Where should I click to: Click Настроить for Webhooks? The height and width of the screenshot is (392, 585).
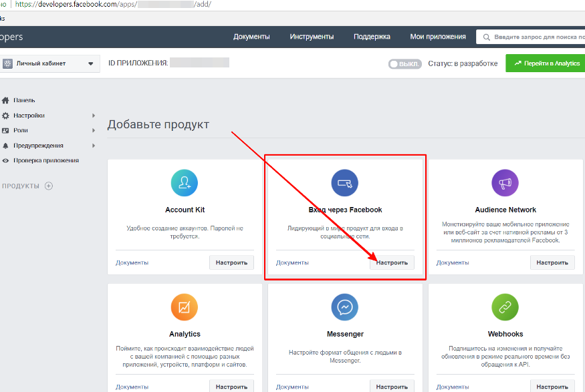pos(552,387)
